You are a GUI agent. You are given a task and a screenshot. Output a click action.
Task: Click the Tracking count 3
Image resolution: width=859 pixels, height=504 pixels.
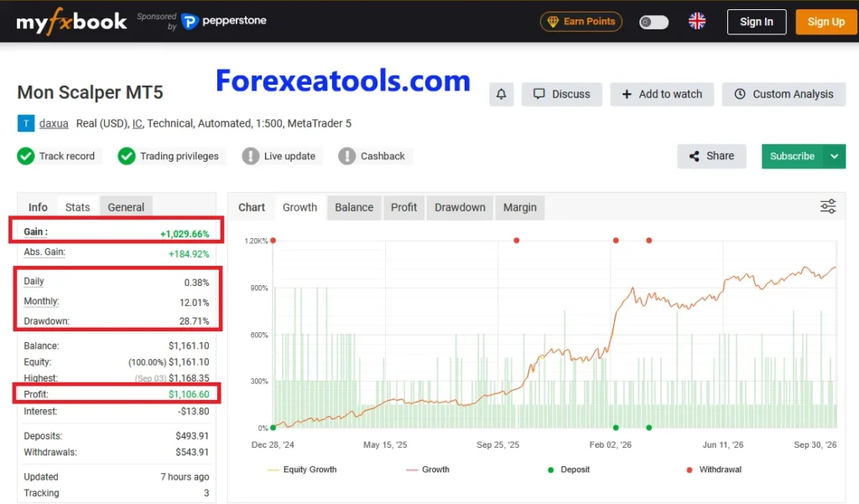[206, 493]
